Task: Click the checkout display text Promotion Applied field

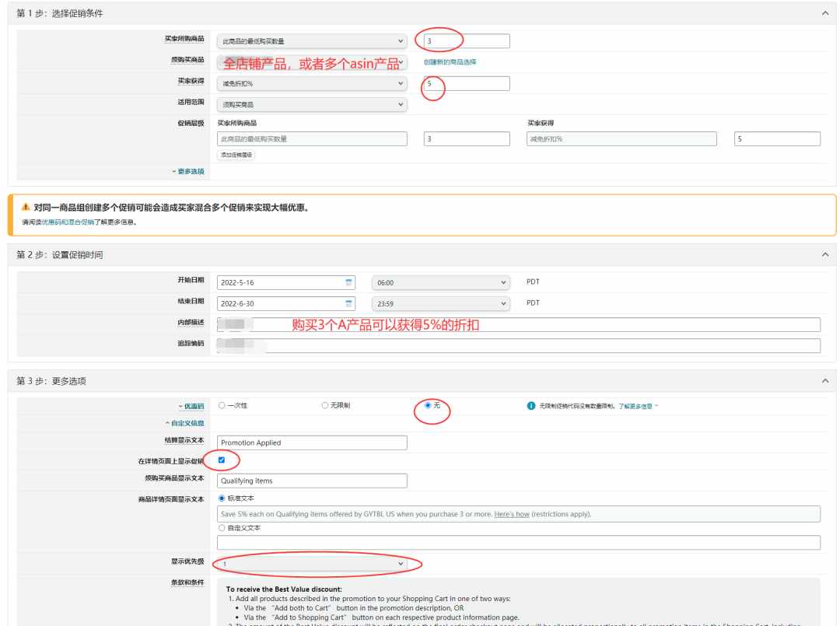Action: pos(312,442)
